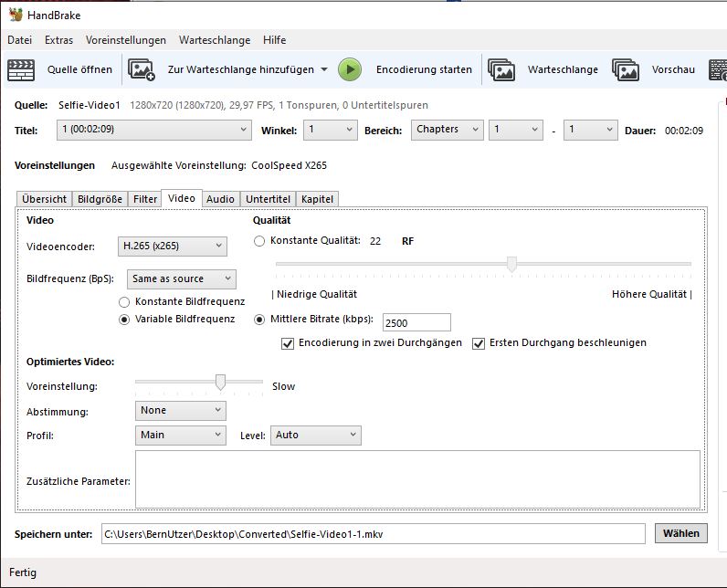Switch to the Übersicht tab

point(44,199)
